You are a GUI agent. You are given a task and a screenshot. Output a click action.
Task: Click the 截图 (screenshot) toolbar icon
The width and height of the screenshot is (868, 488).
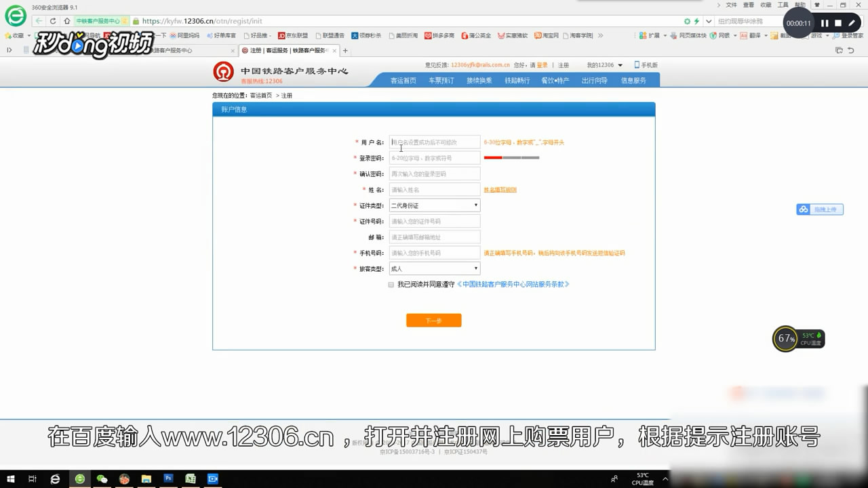pyautogui.click(x=775, y=35)
